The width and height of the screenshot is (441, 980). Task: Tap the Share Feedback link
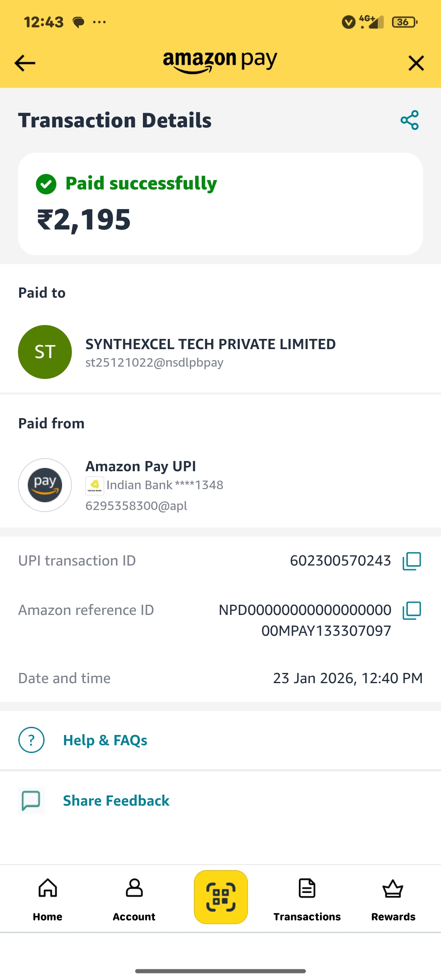(x=116, y=801)
